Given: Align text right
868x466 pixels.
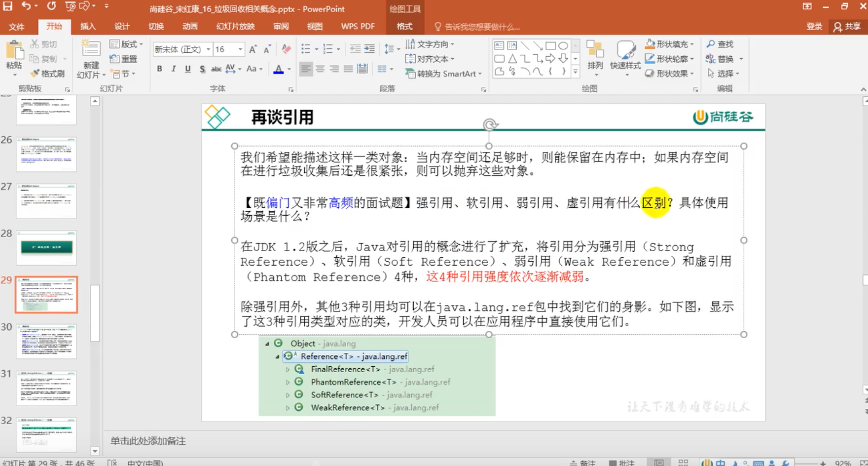Looking at the screenshot, I should coord(334,69).
